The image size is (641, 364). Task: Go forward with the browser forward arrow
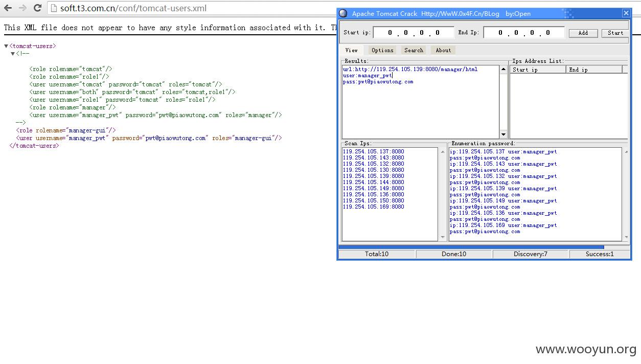coord(22,8)
